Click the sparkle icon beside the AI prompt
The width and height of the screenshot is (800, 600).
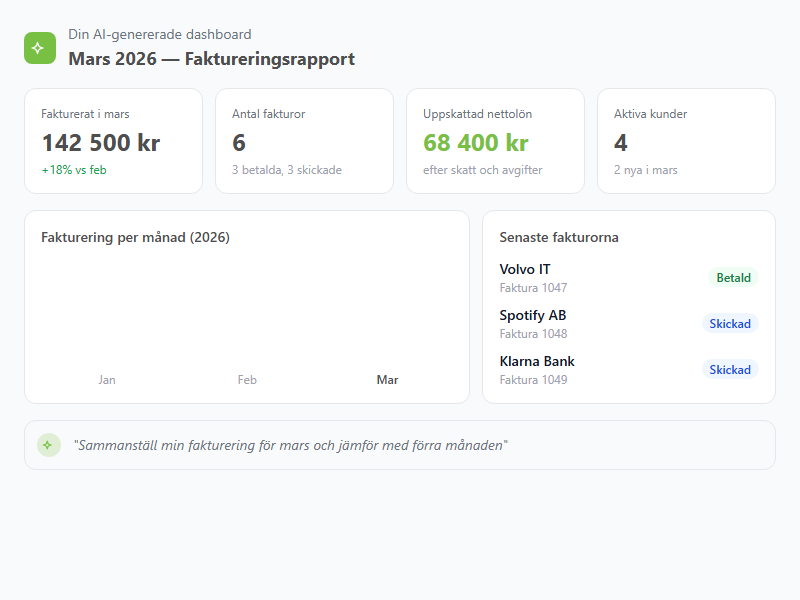[48, 443]
